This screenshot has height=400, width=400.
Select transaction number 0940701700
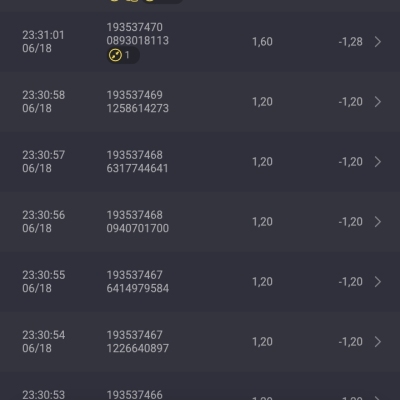[138, 228]
